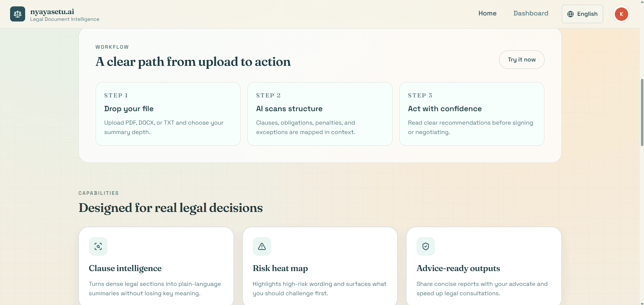Open the English language dropdown
Screen dimensions: 644x305
(x=582, y=14)
